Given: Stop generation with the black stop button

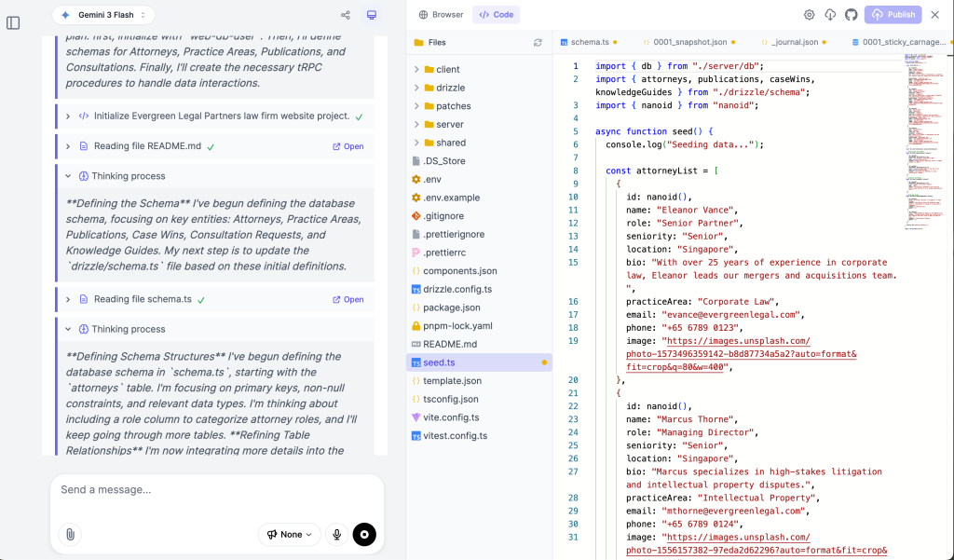Looking at the screenshot, I should 364,534.
